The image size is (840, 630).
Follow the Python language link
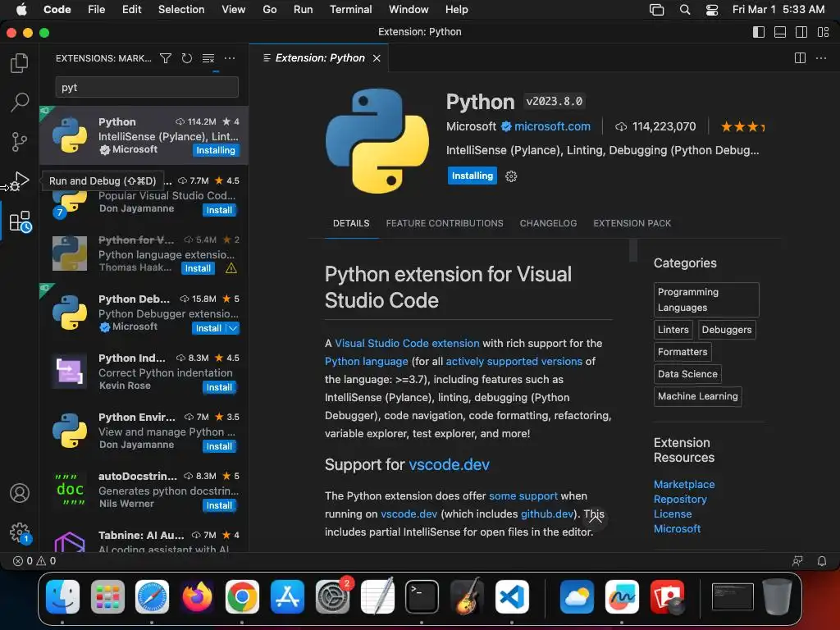[x=367, y=362]
